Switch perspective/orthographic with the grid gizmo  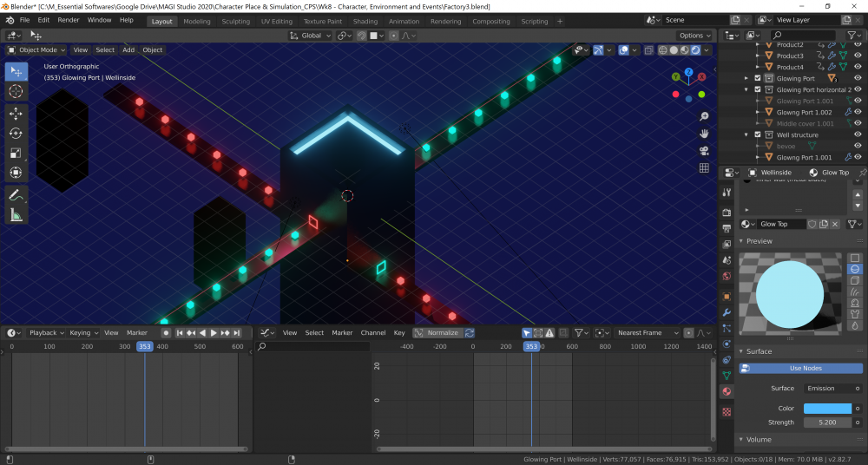[x=704, y=167]
